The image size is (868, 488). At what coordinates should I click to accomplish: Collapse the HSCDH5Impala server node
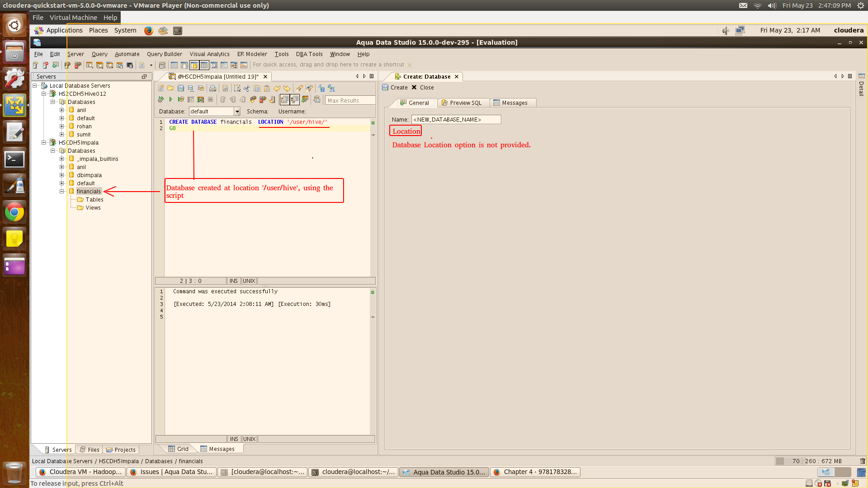point(44,142)
